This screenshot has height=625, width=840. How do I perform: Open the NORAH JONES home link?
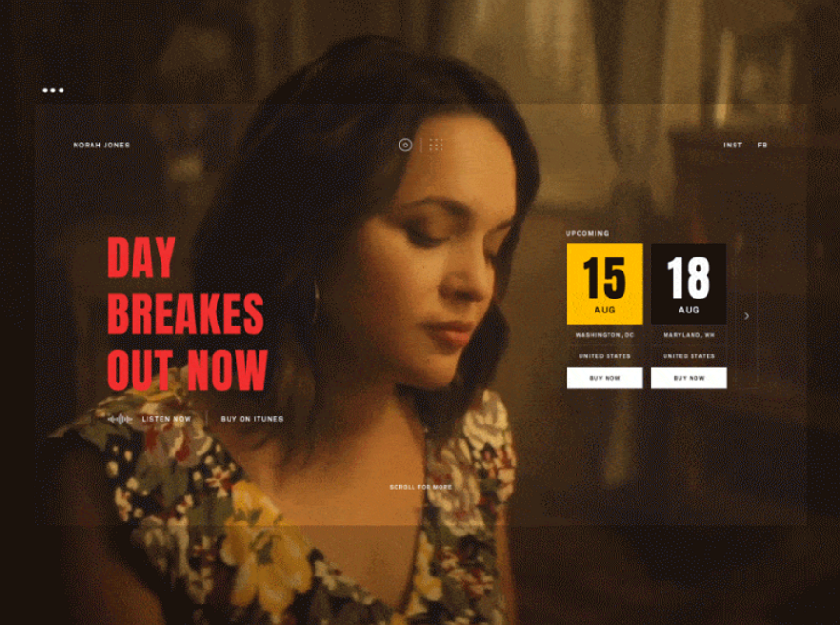pyautogui.click(x=101, y=145)
